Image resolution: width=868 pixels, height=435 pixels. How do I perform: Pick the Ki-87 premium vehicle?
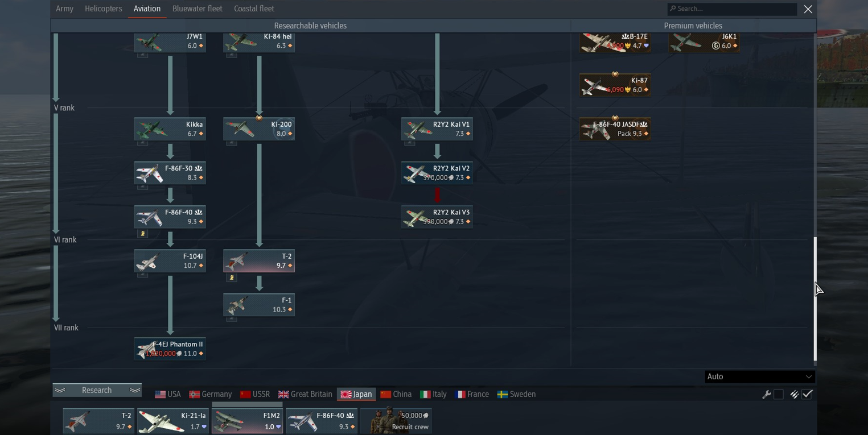point(615,85)
